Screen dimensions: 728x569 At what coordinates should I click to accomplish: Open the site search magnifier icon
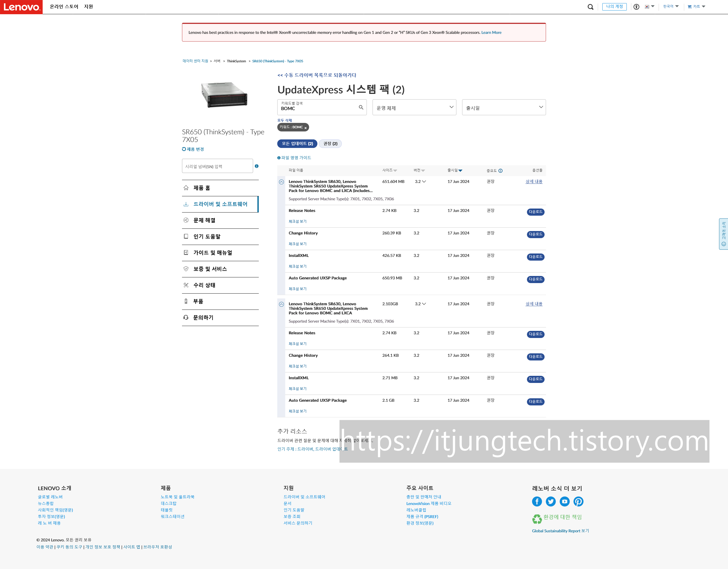tap(590, 7)
